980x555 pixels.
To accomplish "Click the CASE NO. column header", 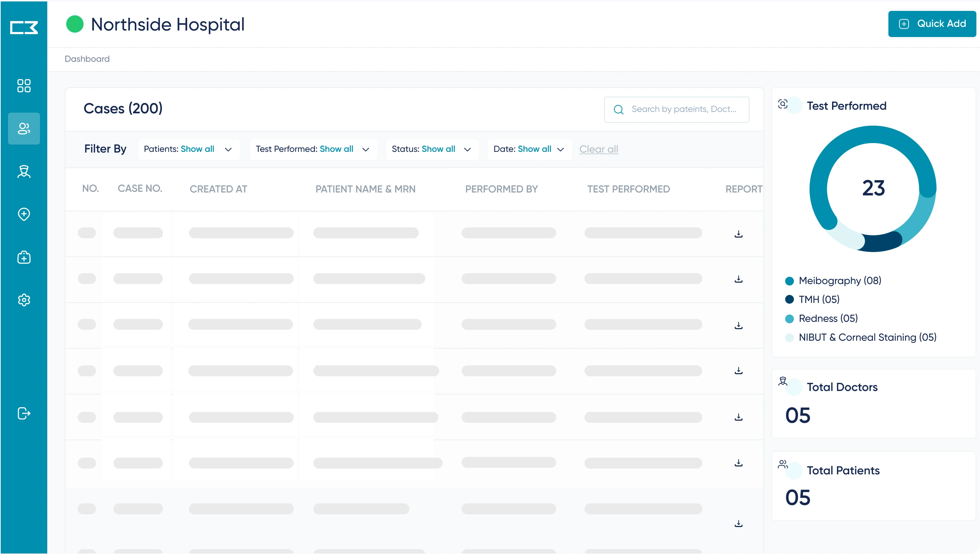I will (140, 188).
